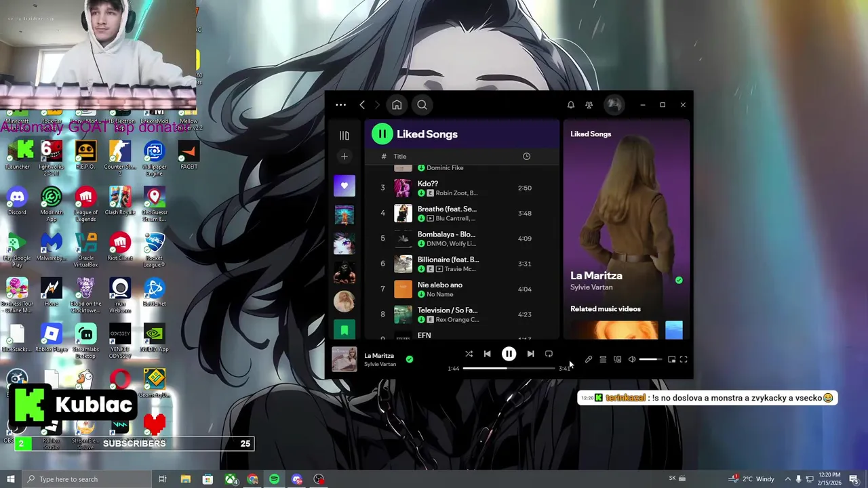Open Your Episodes green bookmark in sidebar
The height and width of the screenshot is (488, 868).
tap(344, 329)
